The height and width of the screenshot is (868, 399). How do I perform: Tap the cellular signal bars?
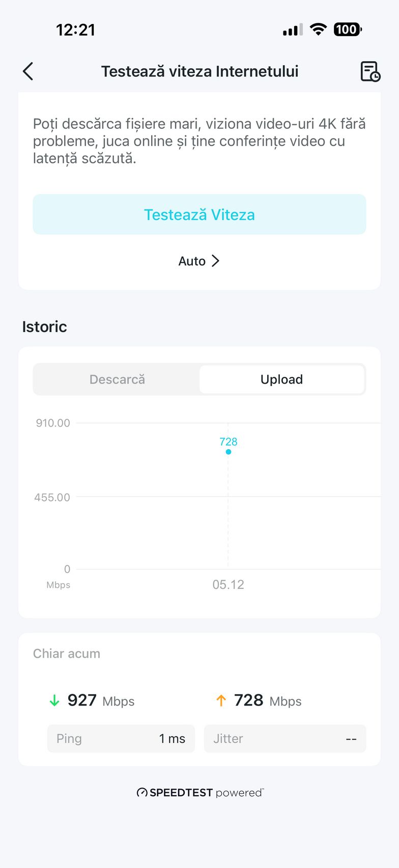click(x=293, y=30)
